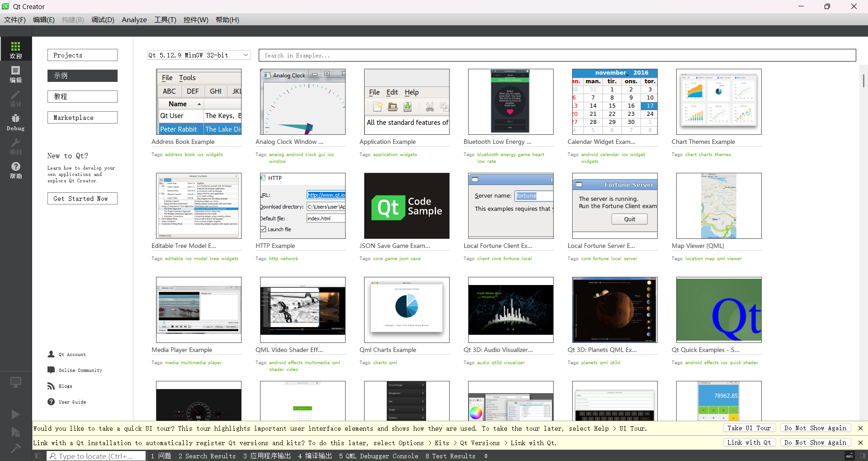Click the 'network' tag under HTTP Example
The height and width of the screenshot is (461, 868).
coord(289,258)
